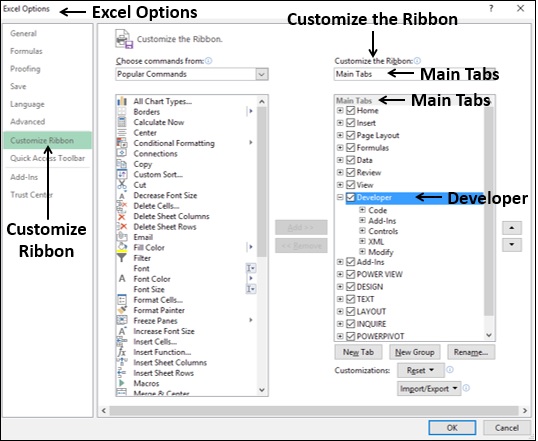
Task: Click the Rename button
Action: pyautogui.click(x=471, y=352)
